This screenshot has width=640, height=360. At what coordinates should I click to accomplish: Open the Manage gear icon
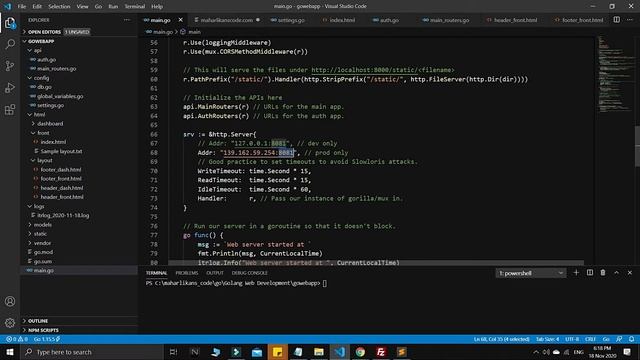pos(10,323)
